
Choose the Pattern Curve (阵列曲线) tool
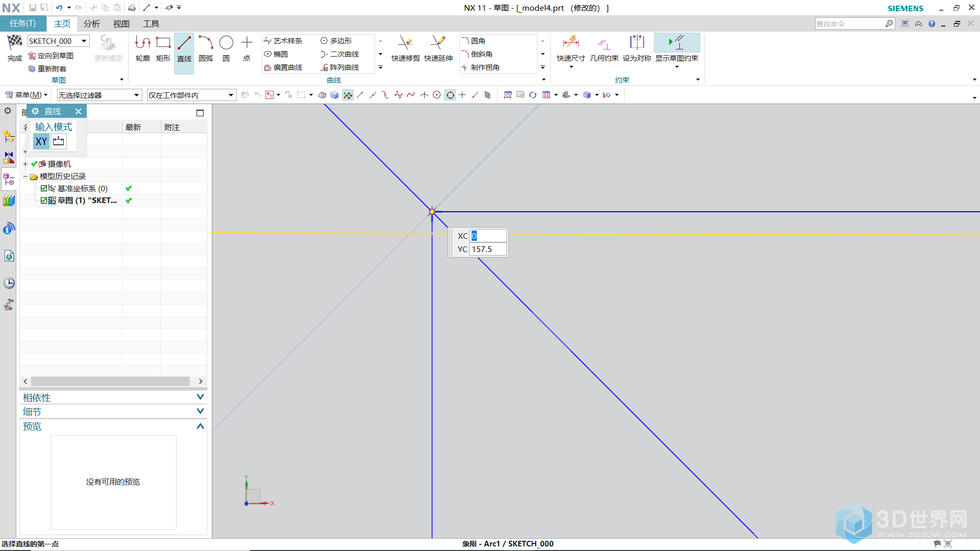tap(340, 67)
